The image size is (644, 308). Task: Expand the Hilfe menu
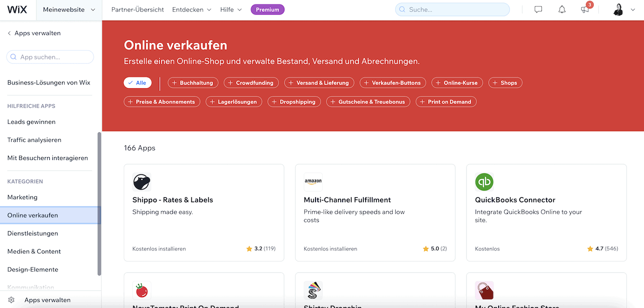coord(231,10)
